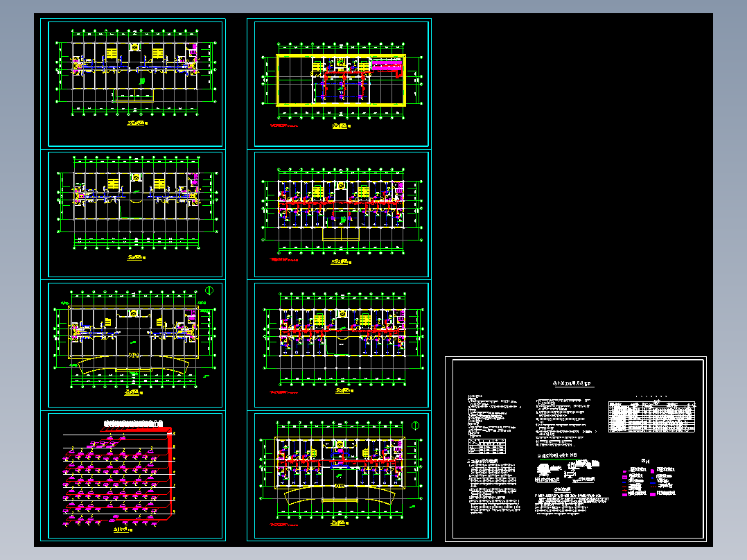Click the yellow entrance rectangle below the red-piped plan
This screenshot has height=560, width=747.
coord(341,234)
